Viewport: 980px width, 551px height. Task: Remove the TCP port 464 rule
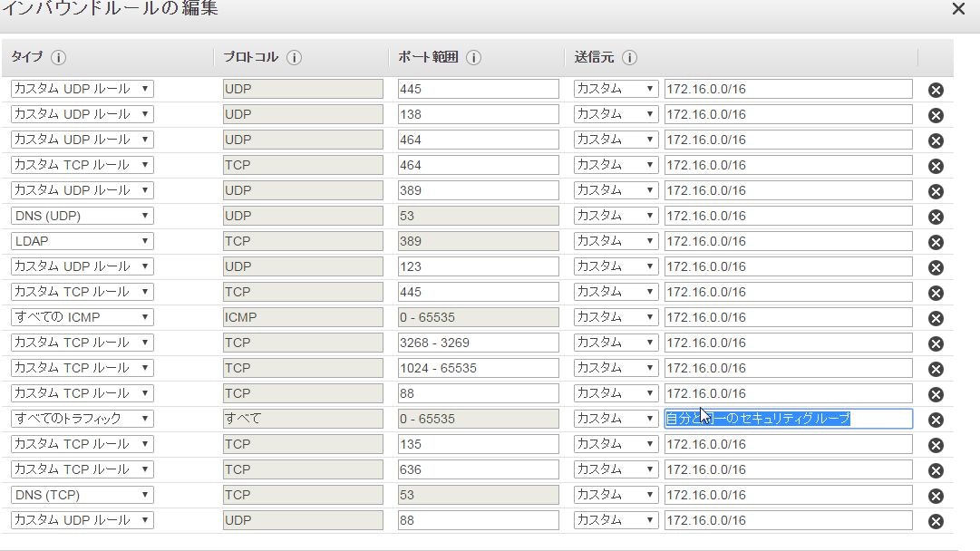click(936, 166)
